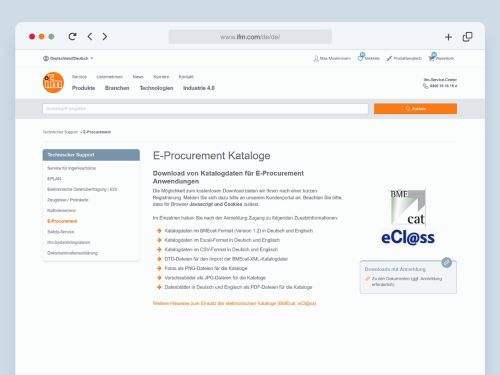500x375 pixels.
Task: Open Elektronische Datenübertragung EDI sidebar link
Action: 82,189
